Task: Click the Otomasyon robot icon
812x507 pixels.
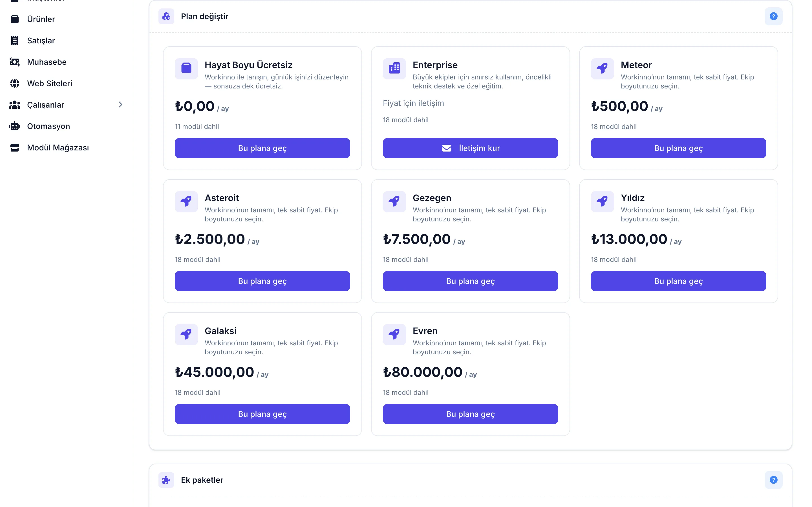Action: point(14,126)
